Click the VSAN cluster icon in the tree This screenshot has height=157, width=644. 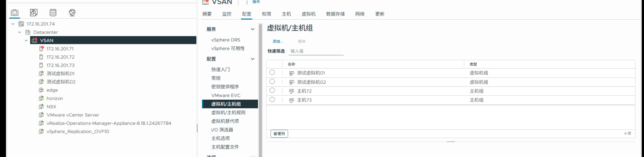click(35, 40)
